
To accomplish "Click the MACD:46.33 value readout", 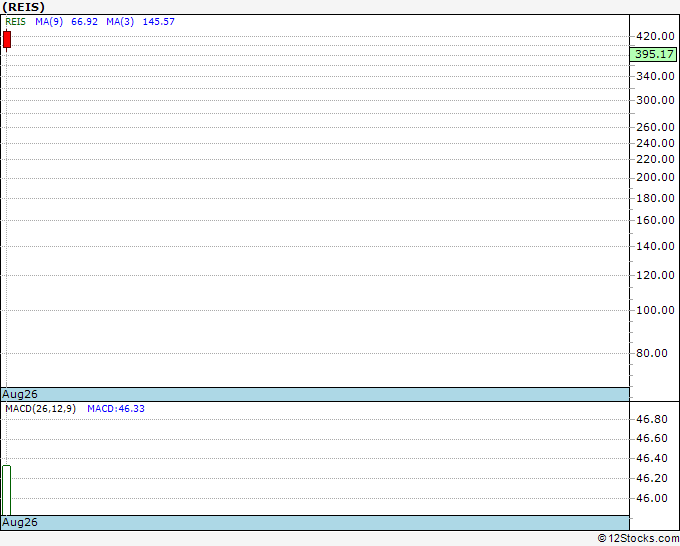I will point(116,409).
